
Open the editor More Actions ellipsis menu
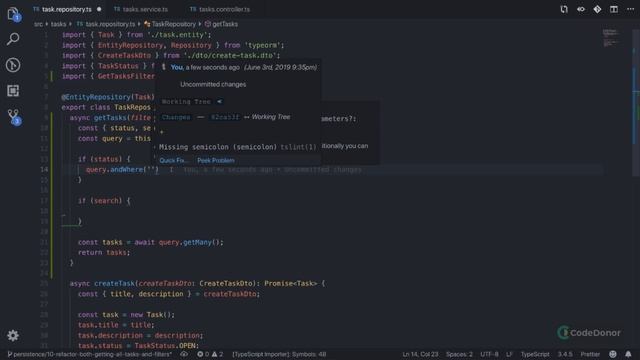coord(630,9)
